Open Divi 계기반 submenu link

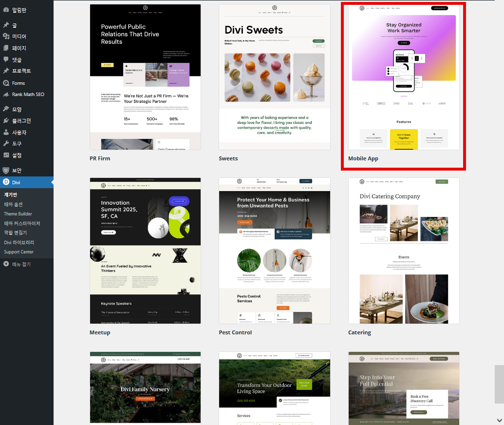(x=11, y=194)
